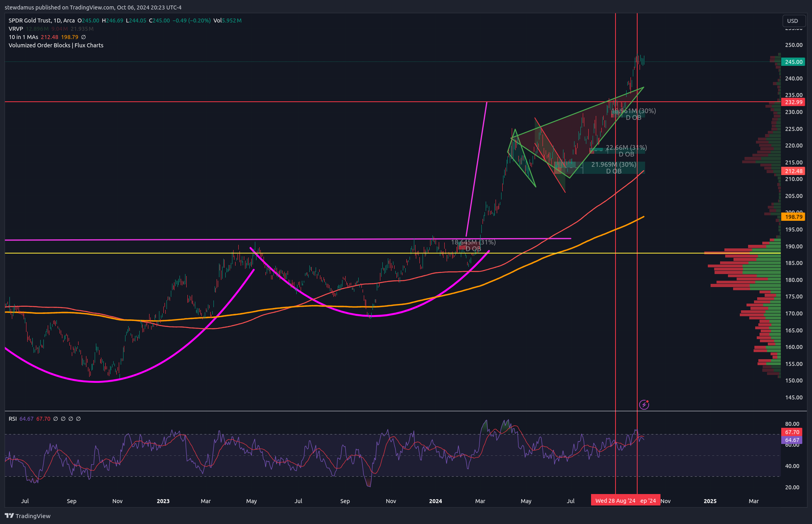This screenshot has height=524, width=812.
Task: Select the 10 in 1 MAs legend
Action: coord(23,37)
